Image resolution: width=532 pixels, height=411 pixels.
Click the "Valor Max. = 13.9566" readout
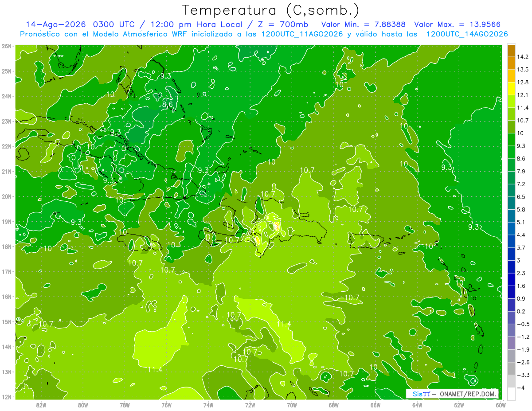pyautogui.click(x=458, y=24)
